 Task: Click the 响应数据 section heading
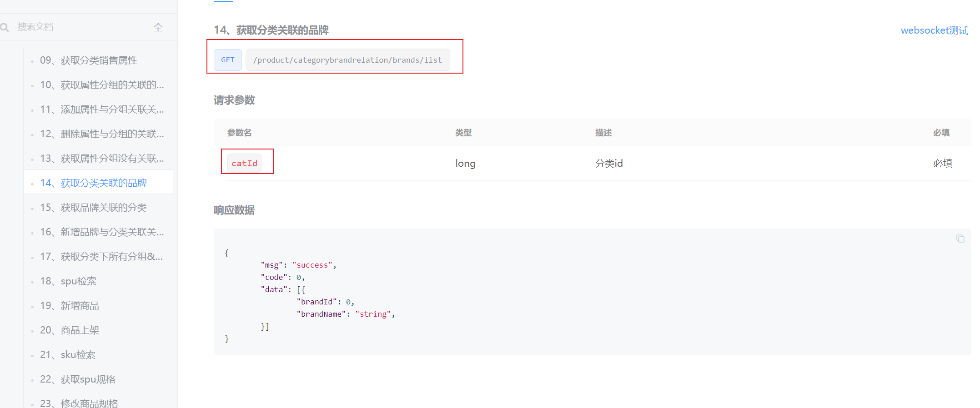tap(234, 210)
